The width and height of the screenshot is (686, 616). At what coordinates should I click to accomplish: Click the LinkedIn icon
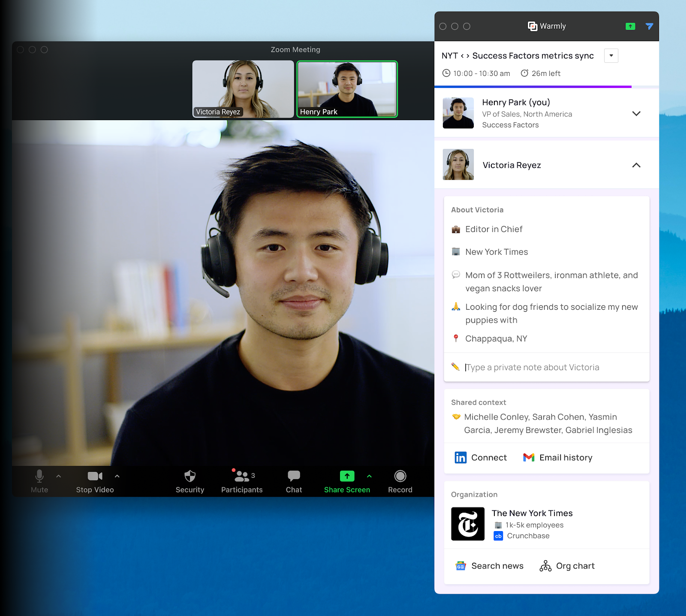click(x=460, y=458)
